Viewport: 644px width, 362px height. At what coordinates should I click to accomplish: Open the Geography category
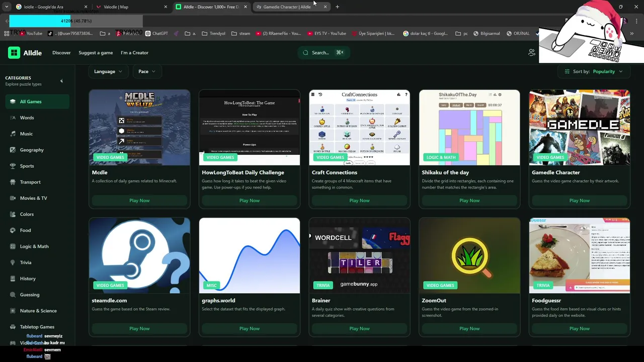[38, 150]
